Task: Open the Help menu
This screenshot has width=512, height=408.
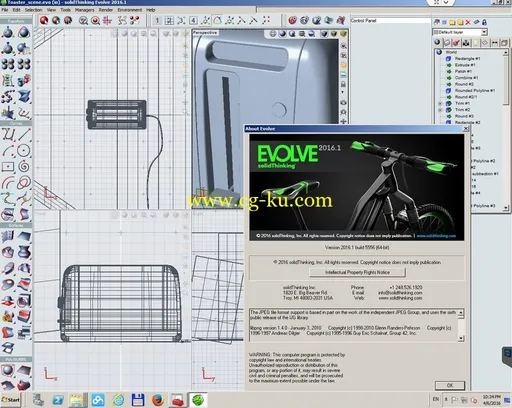Action: point(151,10)
